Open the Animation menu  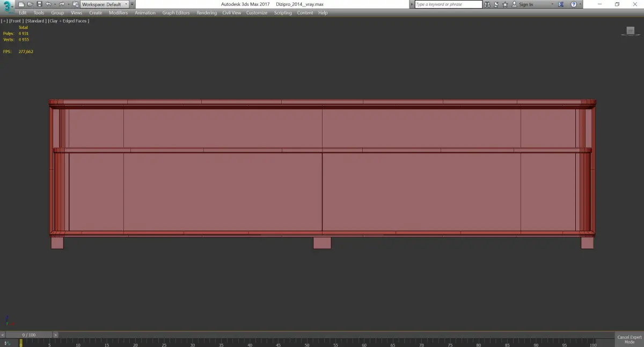145,13
